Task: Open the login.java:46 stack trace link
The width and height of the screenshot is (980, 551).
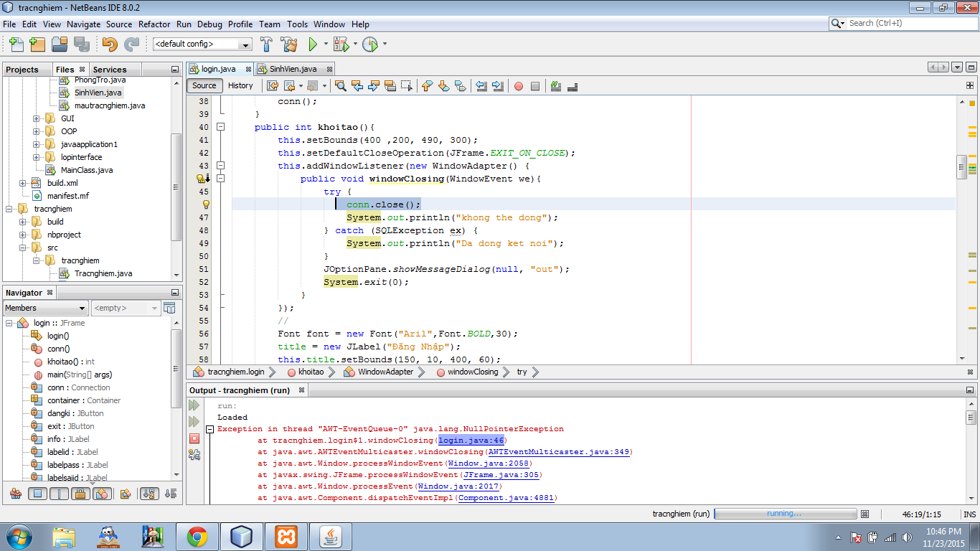Action: [x=472, y=440]
